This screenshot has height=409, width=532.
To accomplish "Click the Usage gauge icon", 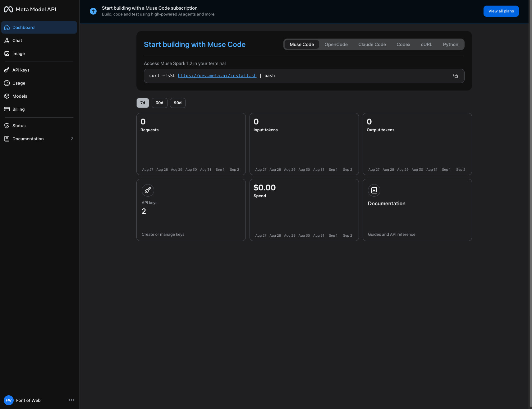I will 7,83.
